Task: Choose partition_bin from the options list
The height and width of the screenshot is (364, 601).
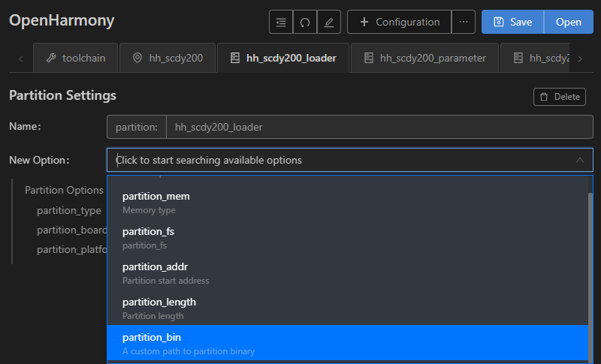Action: (348, 343)
